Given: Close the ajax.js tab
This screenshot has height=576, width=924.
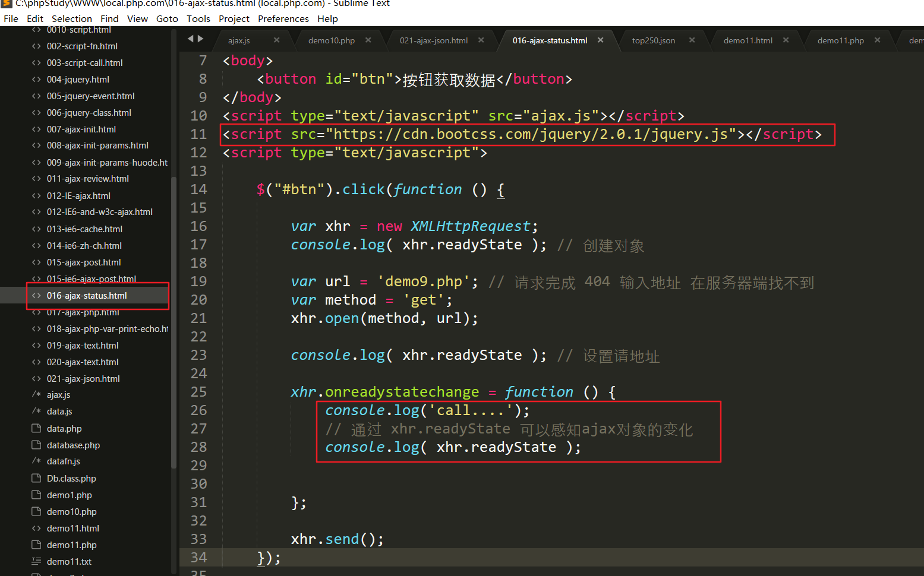Looking at the screenshot, I should 276,40.
